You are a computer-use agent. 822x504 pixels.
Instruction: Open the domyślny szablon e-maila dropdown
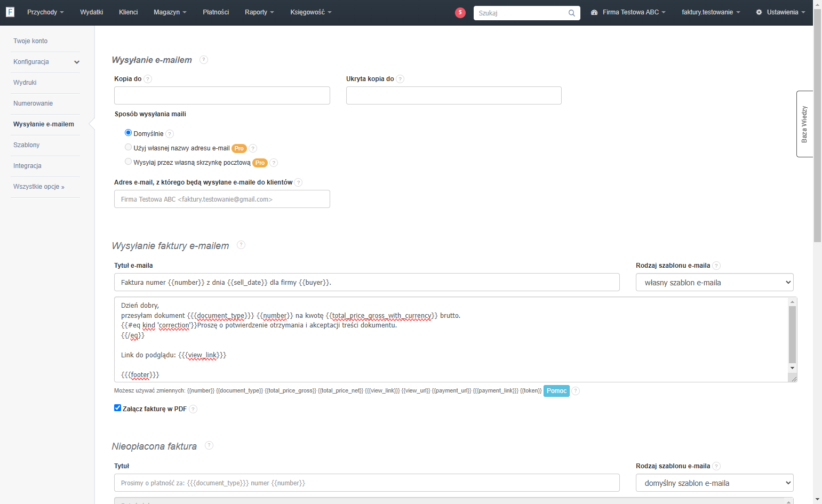tap(714, 483)
